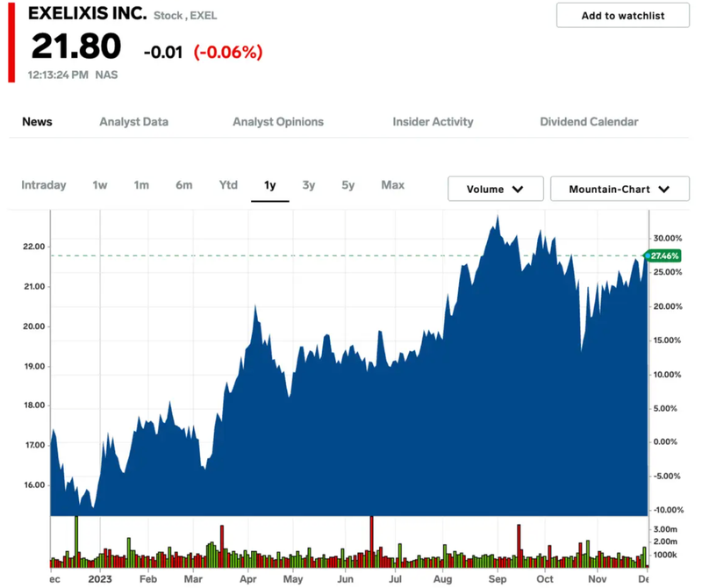
Task: Select the Ytd chart range
Action: coord(228,185)
